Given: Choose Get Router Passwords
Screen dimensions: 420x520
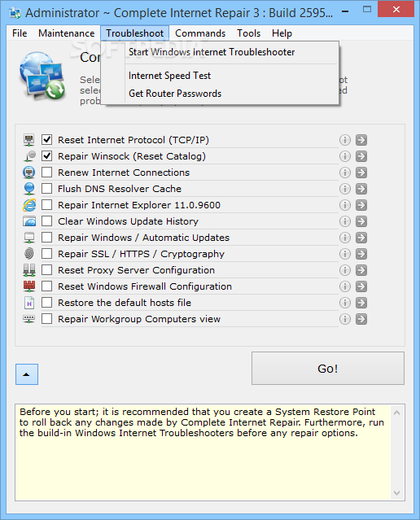Looking at the screenshot, I should tap(220, 94).
